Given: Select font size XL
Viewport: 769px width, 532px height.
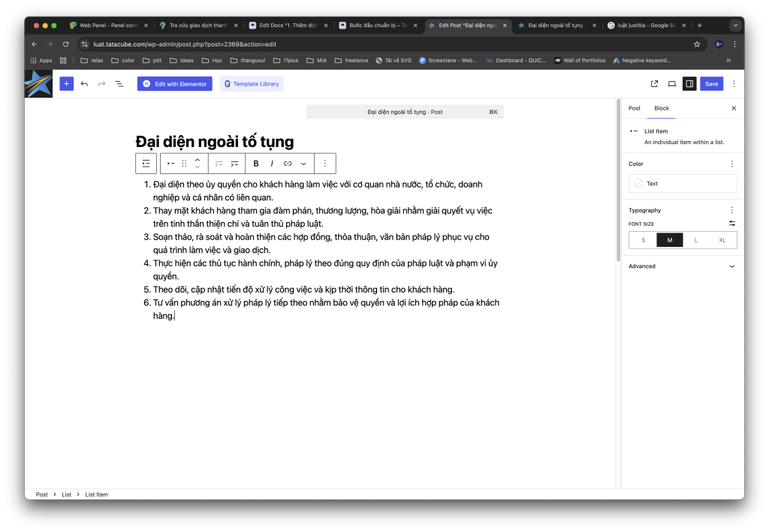Looking at the screenshot, I should [722, 240].
